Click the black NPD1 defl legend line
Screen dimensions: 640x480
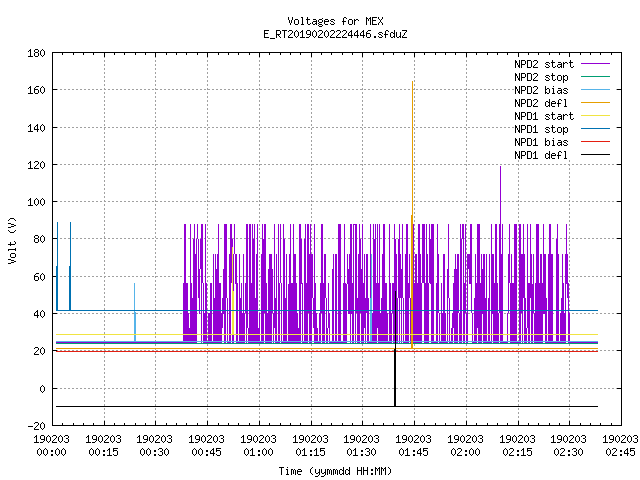point(595,155)
